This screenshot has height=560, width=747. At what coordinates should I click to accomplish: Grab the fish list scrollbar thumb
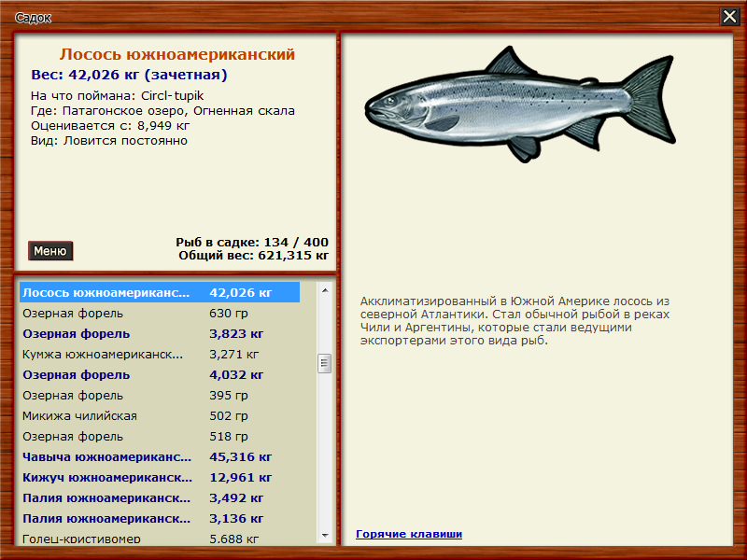click(324, 363)
